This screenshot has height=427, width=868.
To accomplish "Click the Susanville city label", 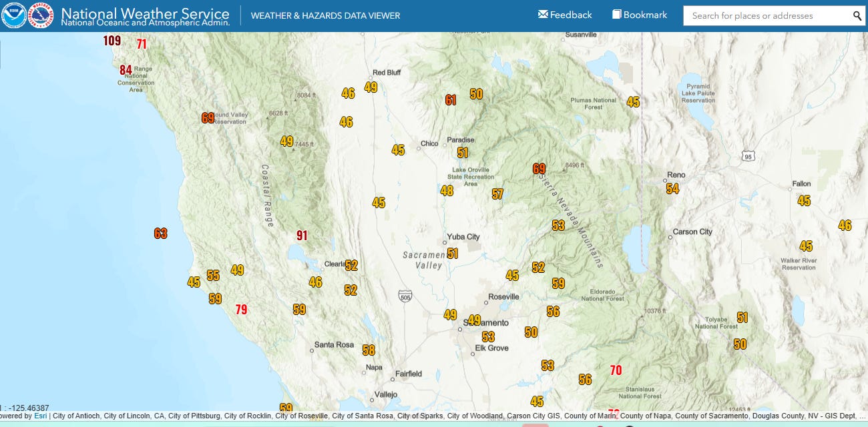I will coord(581,34).
